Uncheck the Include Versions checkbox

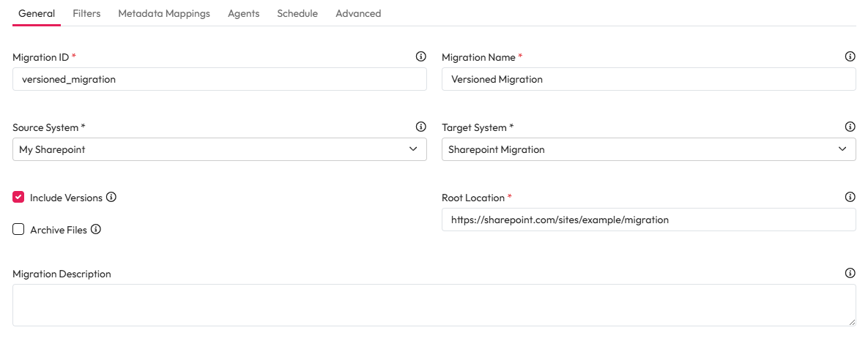[19, 198]
